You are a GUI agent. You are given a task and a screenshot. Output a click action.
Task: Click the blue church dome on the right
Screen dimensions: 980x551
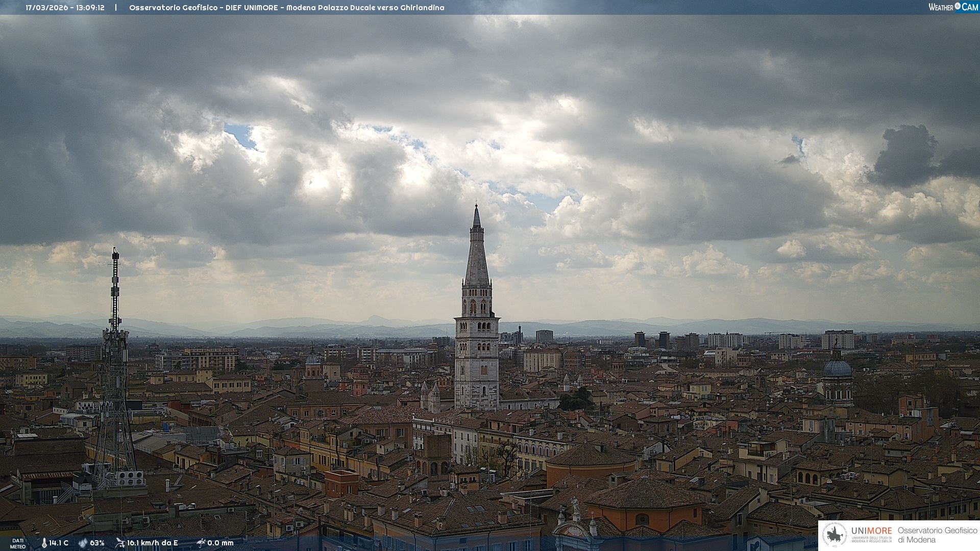point(837,368)
